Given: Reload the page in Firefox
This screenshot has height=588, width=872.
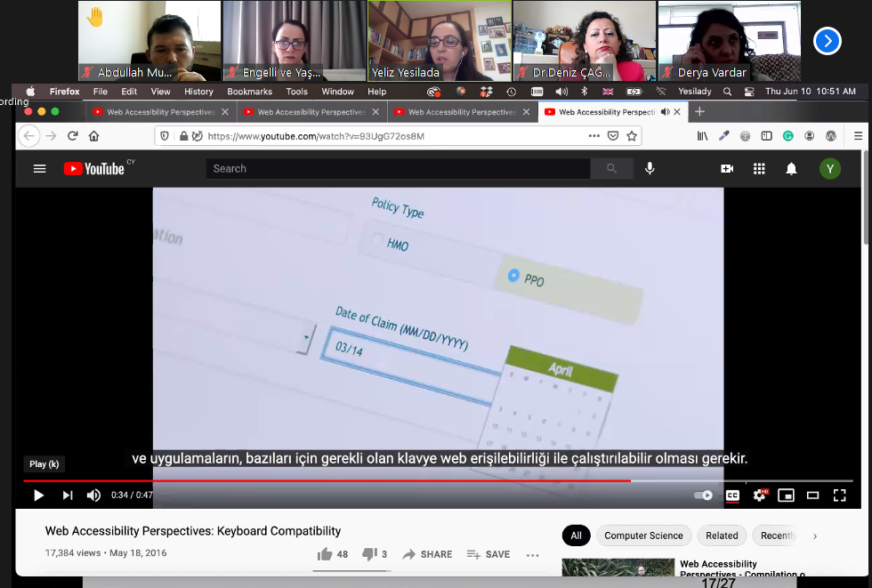Looking at the screenshot, I should click(x=72, y=135).
